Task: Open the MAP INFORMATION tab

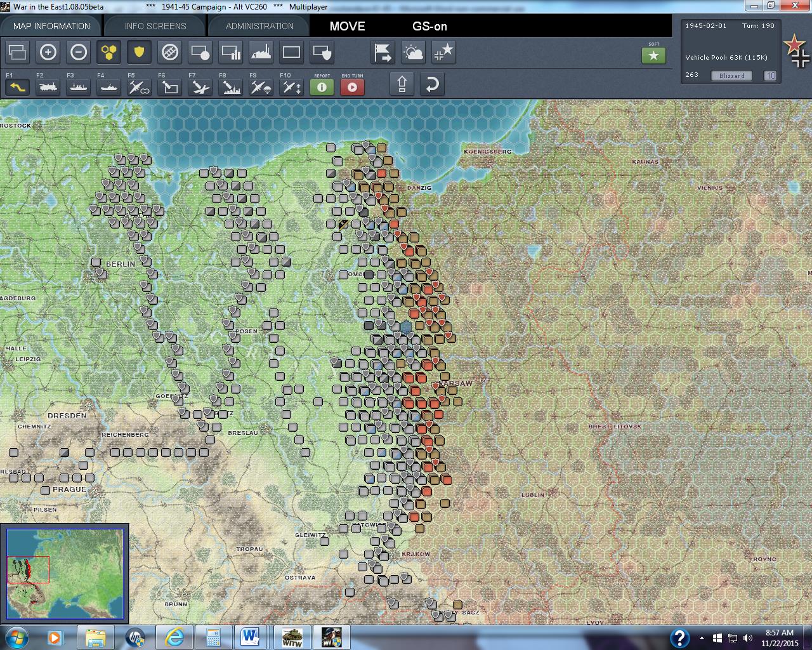Action: pyautogui.click(x=51, y=26)
